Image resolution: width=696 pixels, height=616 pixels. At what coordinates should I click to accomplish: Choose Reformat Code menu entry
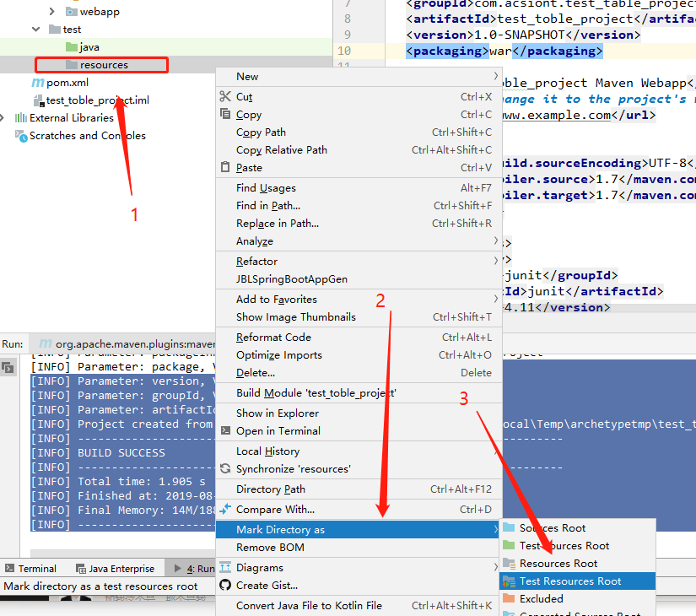(359, 337)
